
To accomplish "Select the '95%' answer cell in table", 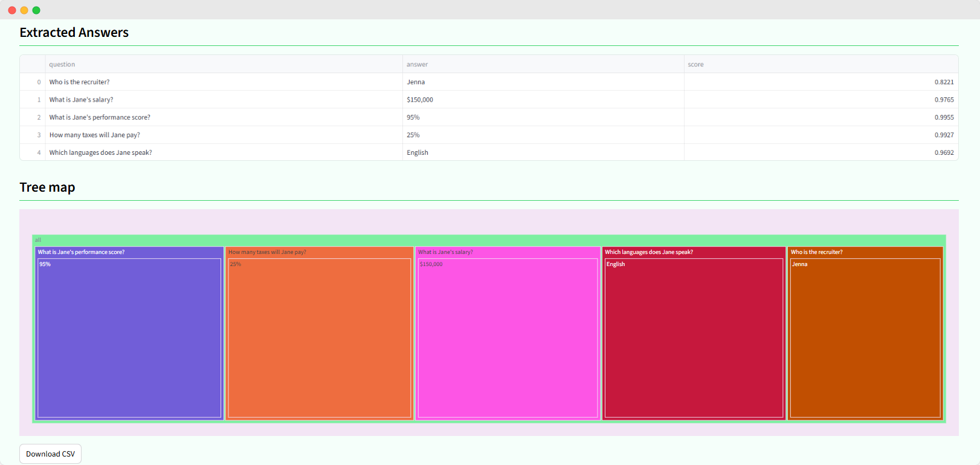I will pos(543,117).
